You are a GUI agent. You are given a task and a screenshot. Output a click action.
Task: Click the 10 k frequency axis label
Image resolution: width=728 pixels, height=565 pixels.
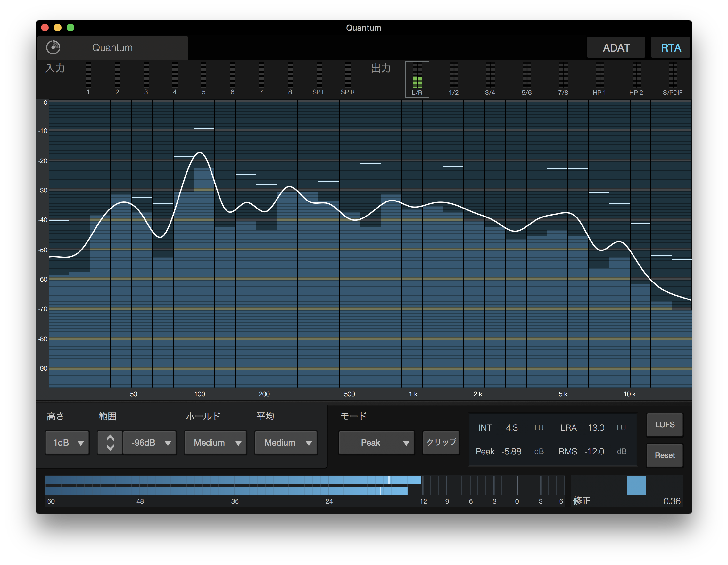[x=630, y=394]
